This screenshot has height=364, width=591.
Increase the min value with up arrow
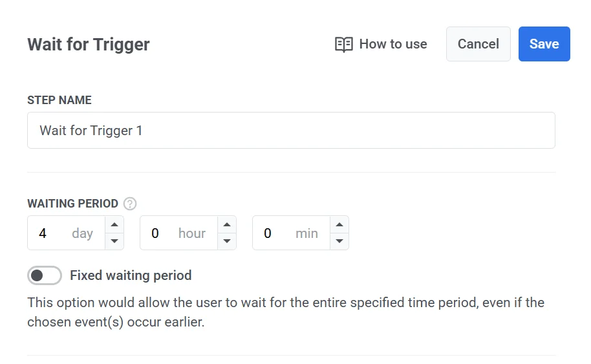(339, 225)
